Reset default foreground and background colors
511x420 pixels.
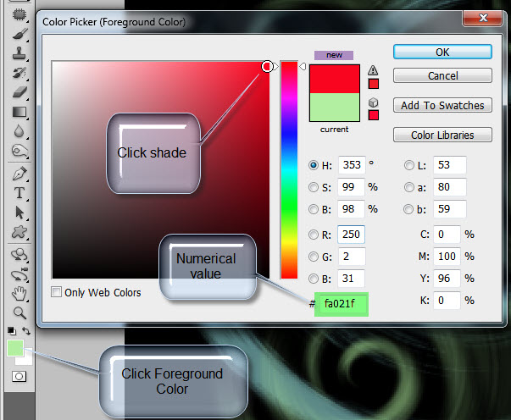(11, 331)
